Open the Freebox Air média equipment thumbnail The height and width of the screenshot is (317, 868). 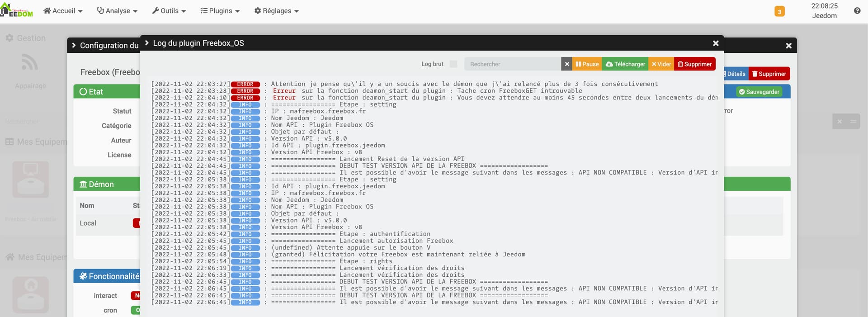pyautogui.click(x=30, y=180)
